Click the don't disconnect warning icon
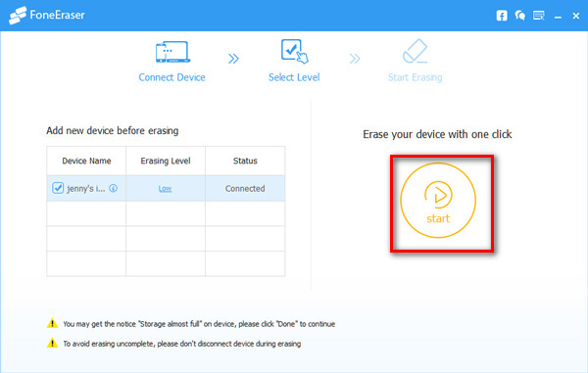 tap(52, 343)
